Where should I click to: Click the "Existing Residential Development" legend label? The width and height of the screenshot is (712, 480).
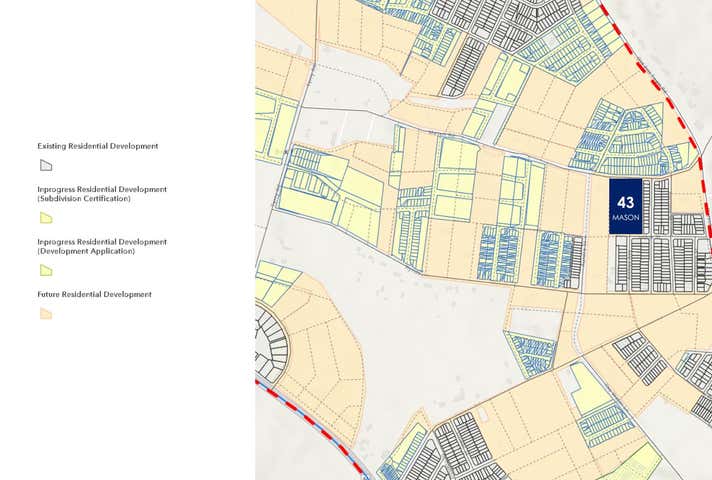tap(97, 146)
